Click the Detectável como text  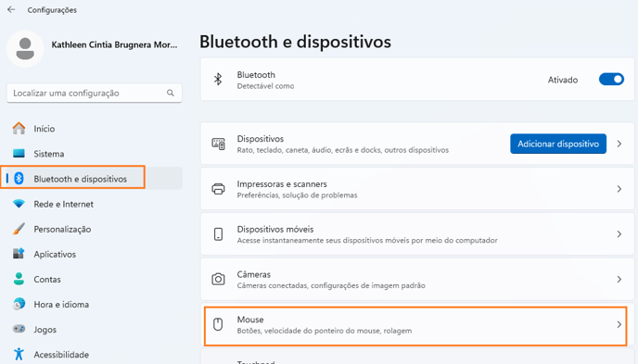tap(265, 86)
